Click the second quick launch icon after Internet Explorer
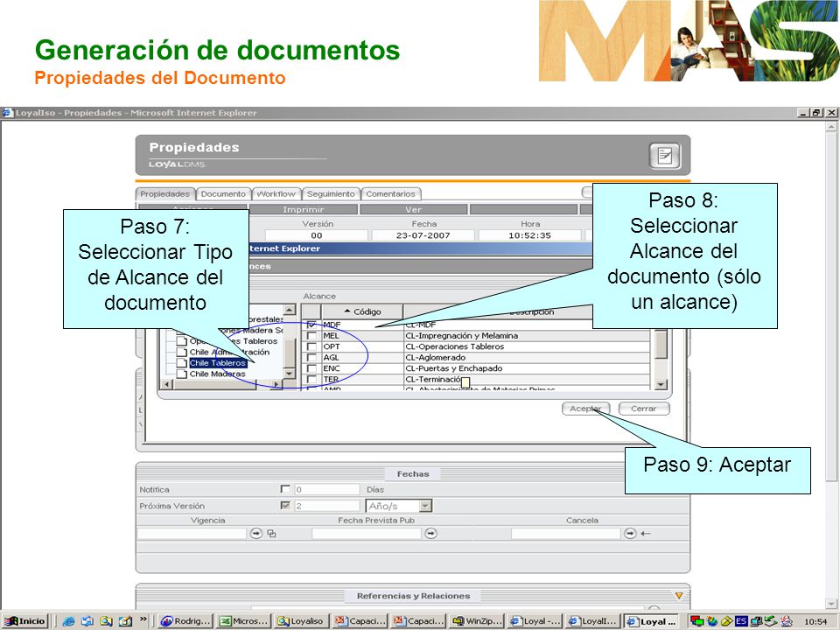This screenshot has height=630, width=840. (x=87, y=621)
